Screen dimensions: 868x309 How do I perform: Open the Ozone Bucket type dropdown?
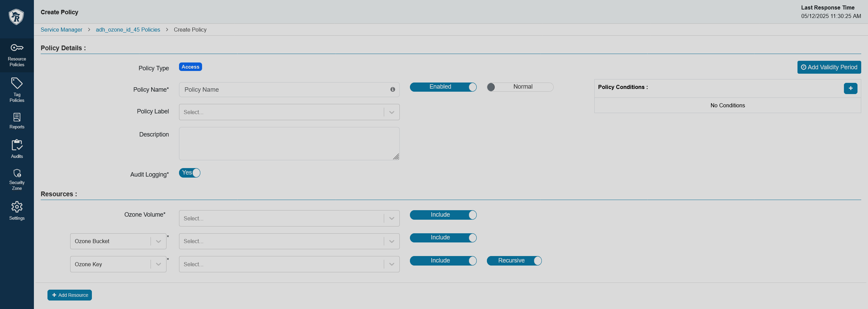click(x=118, y=241)
